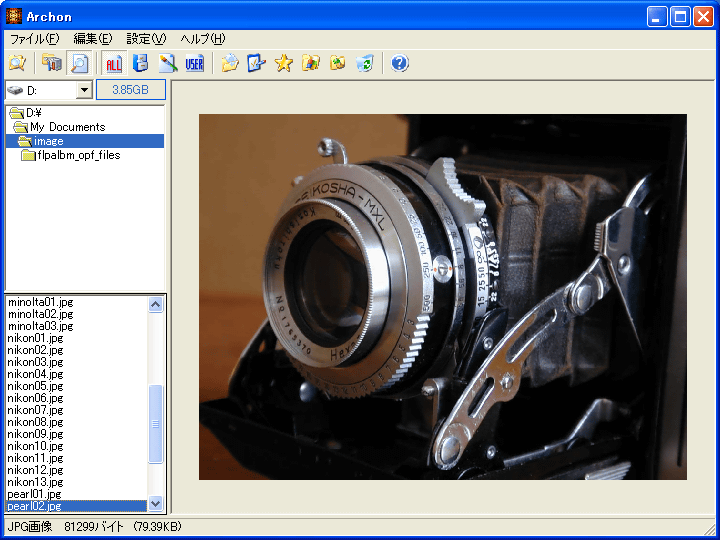This screenshot has height=540, width=720.
Task: Select nikon12.jpg in file list
Action: (35, 470)
